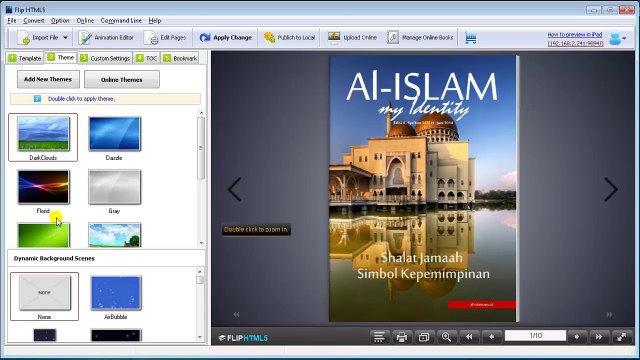Select the Gray theme thumbnail
Image resolution: width=640 pixels, height=360 pixels.
tap(114, 187)
